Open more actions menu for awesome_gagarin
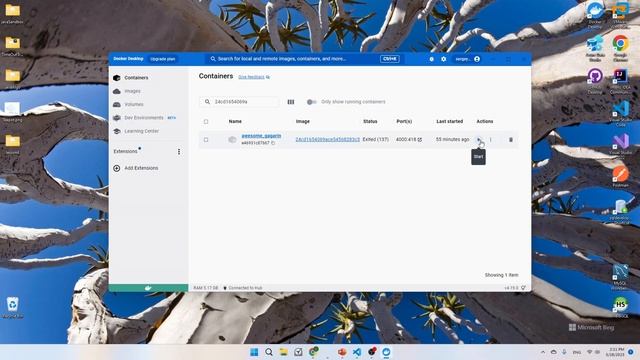Screen dimensions: 640x360 coord(491,140)
